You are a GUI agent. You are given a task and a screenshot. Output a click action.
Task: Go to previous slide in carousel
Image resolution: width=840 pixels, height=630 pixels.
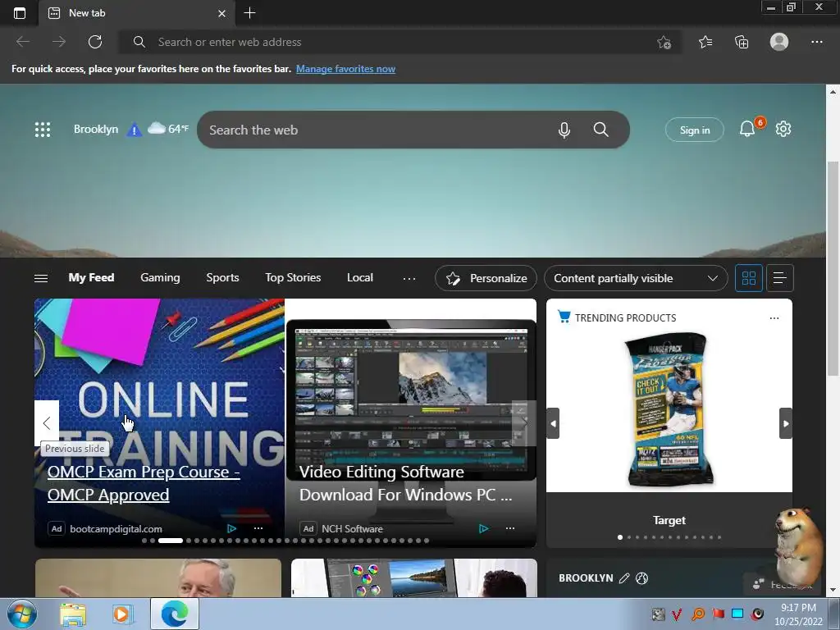pyautogui.click(x=47, y=422)
